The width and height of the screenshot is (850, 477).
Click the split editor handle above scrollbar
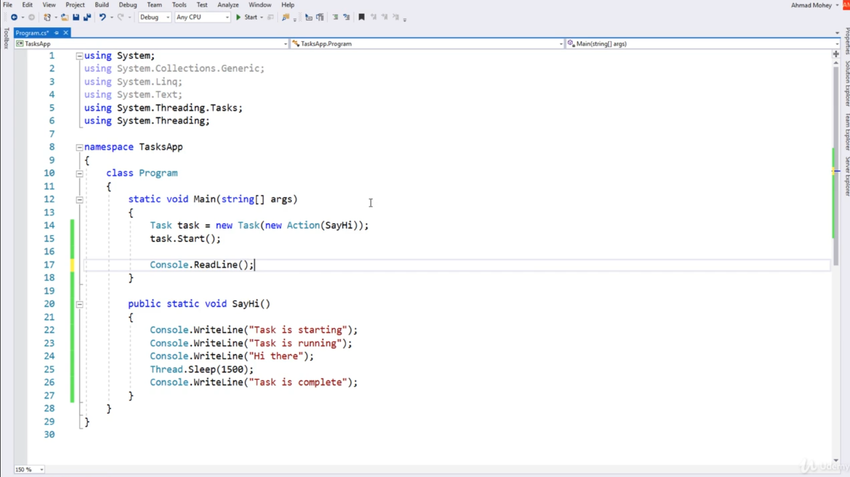tap(835, 54)
